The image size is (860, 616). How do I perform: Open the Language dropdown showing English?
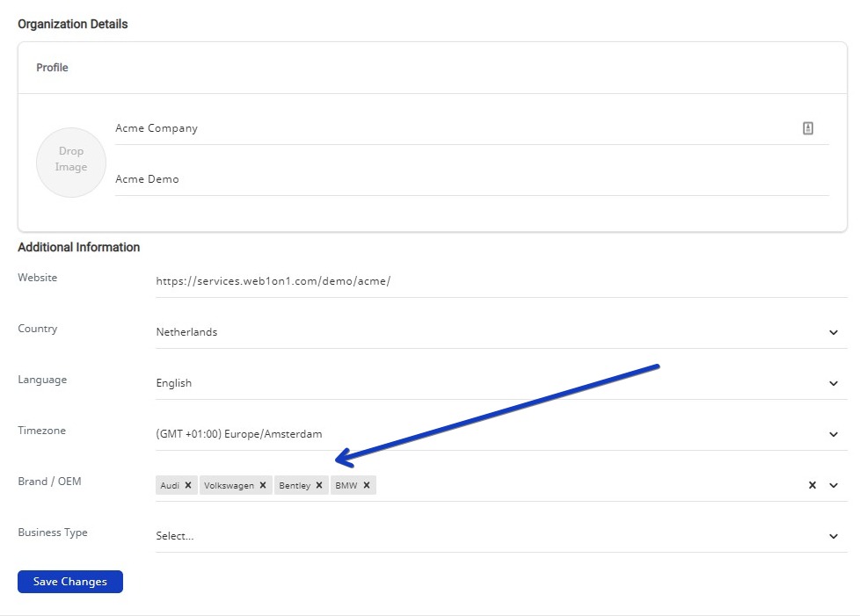tap(501, 384)
